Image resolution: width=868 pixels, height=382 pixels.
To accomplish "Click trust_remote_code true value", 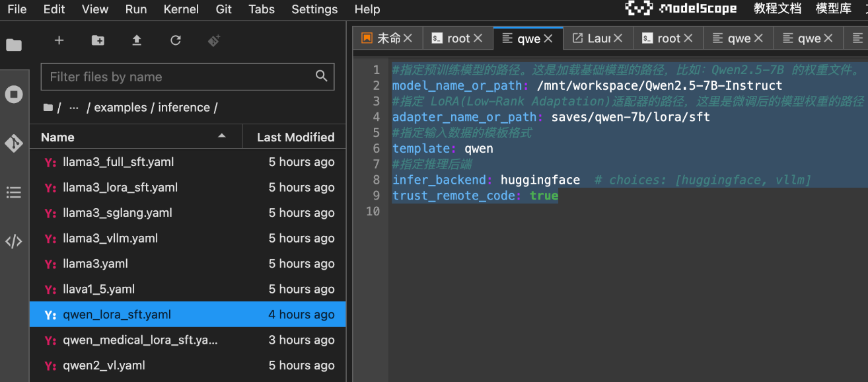I will 544,196.
